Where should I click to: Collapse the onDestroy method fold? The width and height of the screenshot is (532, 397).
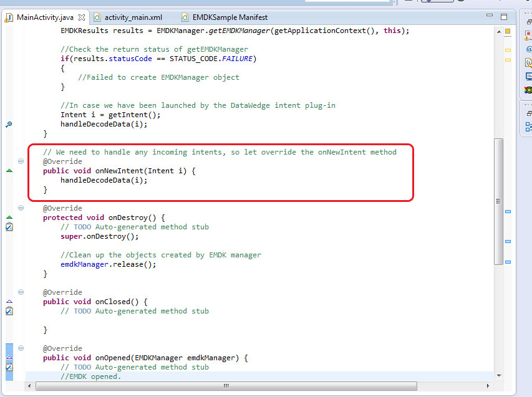click(21, 208)
